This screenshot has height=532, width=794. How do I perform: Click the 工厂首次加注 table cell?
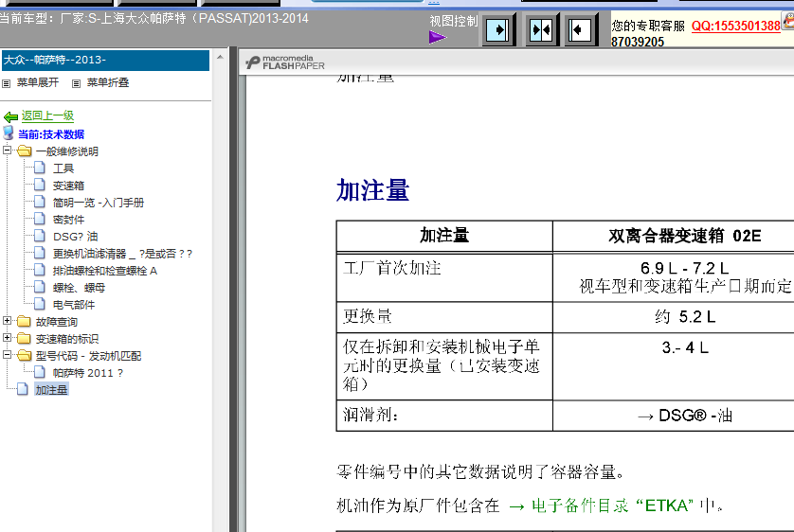tap(444, 277)
